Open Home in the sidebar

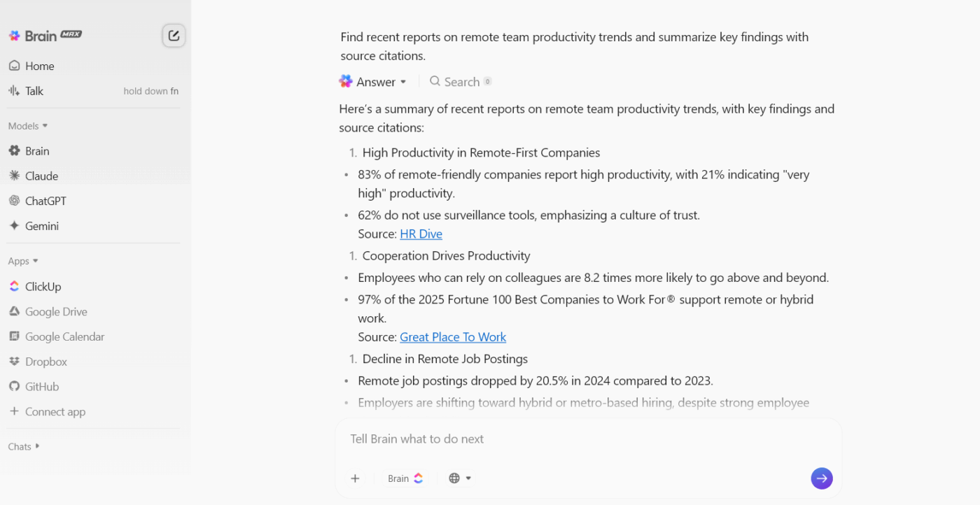tap(39, 66)
